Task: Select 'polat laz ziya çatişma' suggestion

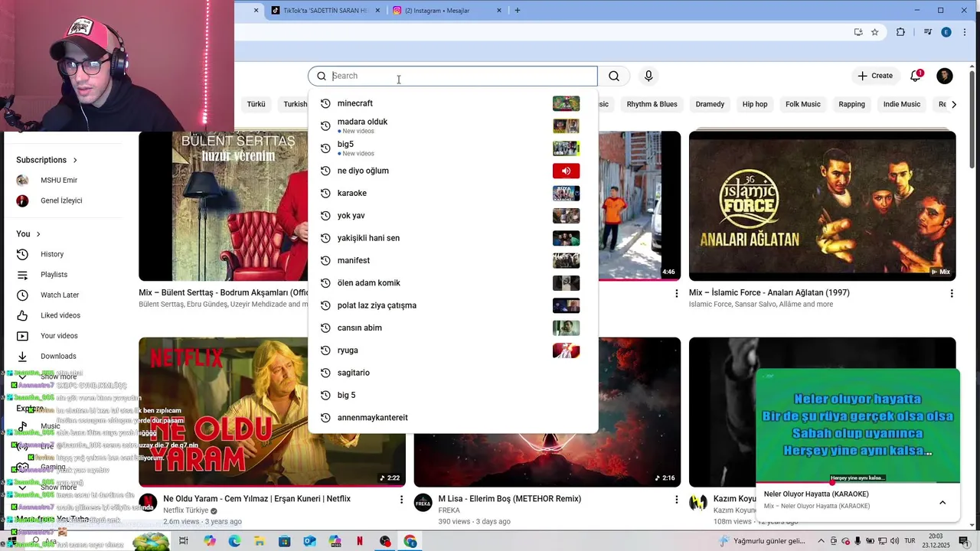Action: pyautogui.click(x=452, y=305)
